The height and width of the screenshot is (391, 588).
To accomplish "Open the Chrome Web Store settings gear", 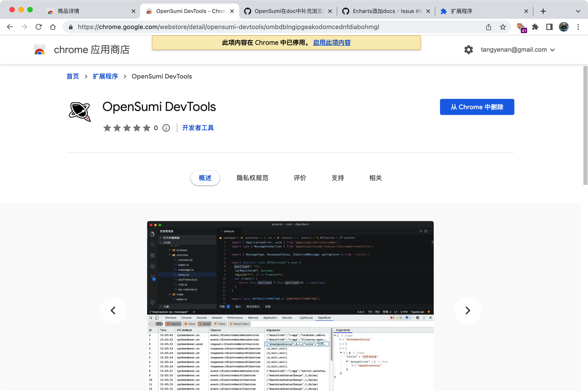I will (x=468, y=49).
